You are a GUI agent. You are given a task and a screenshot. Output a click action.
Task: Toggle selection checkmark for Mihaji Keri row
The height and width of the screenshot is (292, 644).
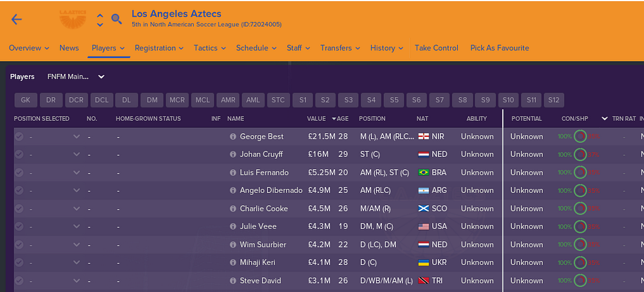(19, 262)
